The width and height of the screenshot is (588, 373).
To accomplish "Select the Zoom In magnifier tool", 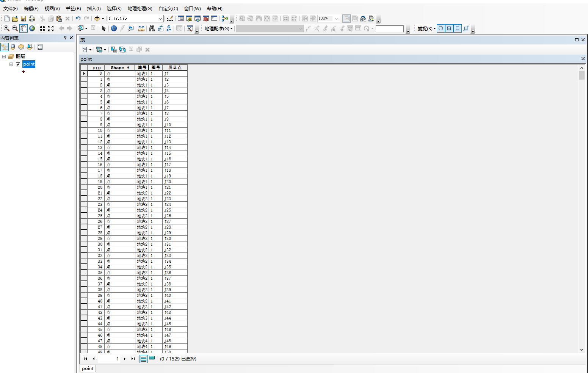I will point(6,28).
